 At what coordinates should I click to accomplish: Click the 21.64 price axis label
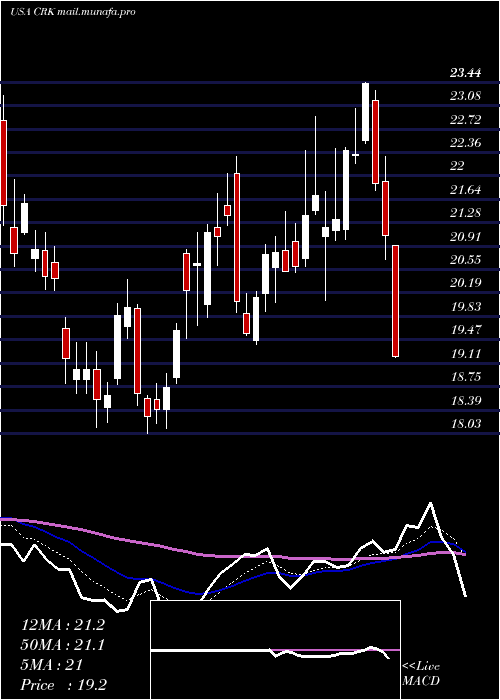click(x=466, y=189)
